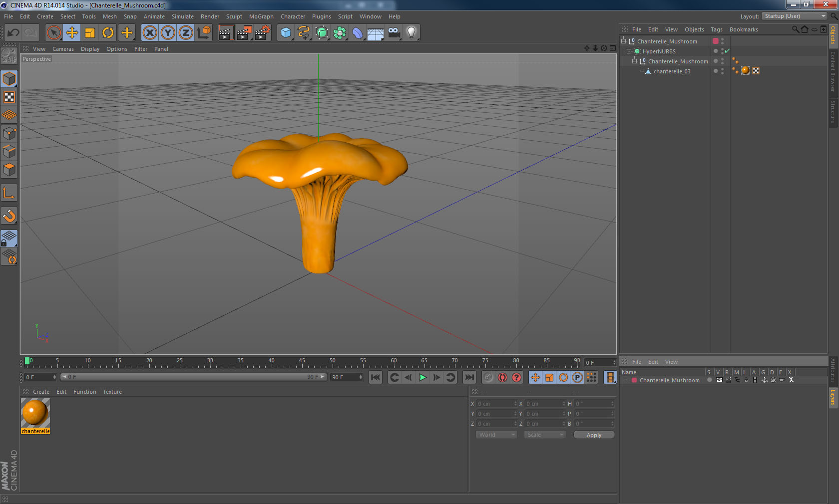Open the Floor environment objects icon
The width and height of the screenshot is (839, 504).
tap(376, 33)
